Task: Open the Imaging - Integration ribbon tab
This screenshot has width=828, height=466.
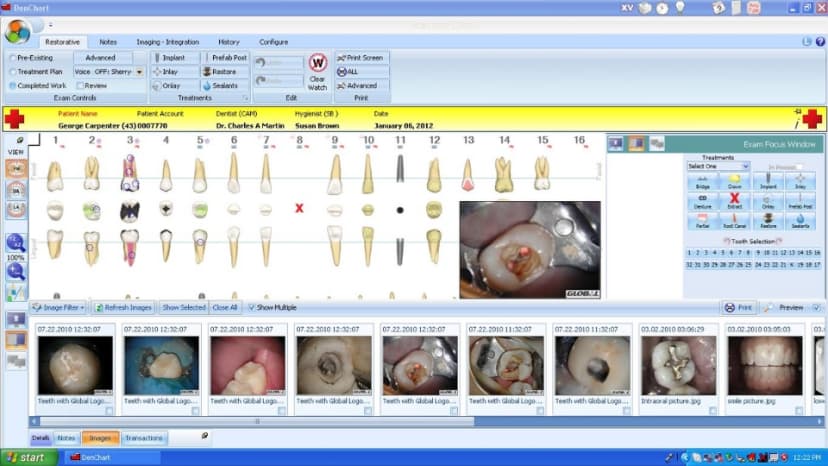Action: (167, 42)
